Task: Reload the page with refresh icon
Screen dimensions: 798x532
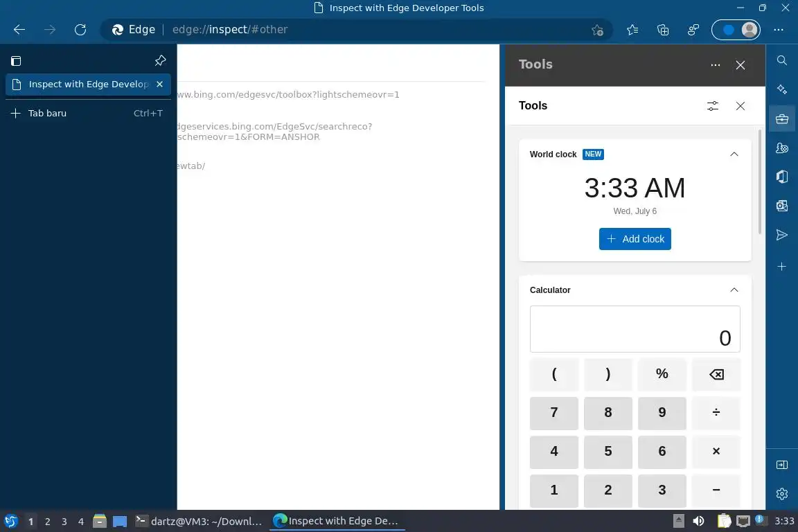Action: (80, 30)
